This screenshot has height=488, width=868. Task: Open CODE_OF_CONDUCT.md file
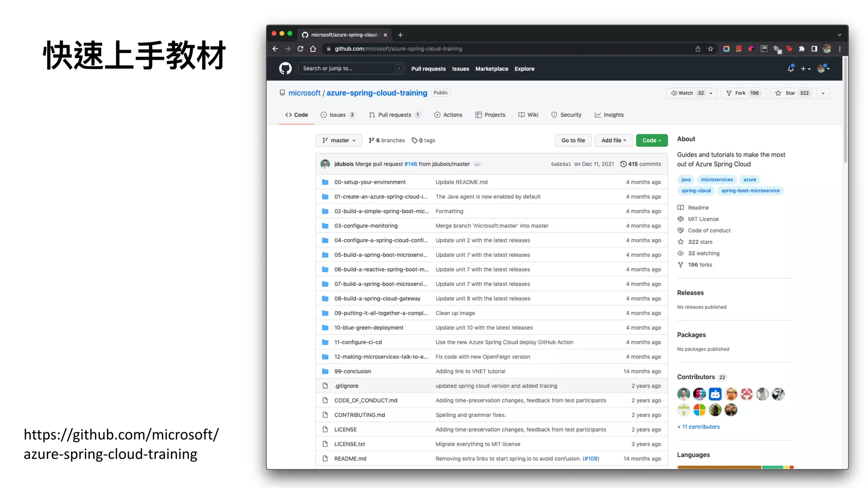click(365, 400)
